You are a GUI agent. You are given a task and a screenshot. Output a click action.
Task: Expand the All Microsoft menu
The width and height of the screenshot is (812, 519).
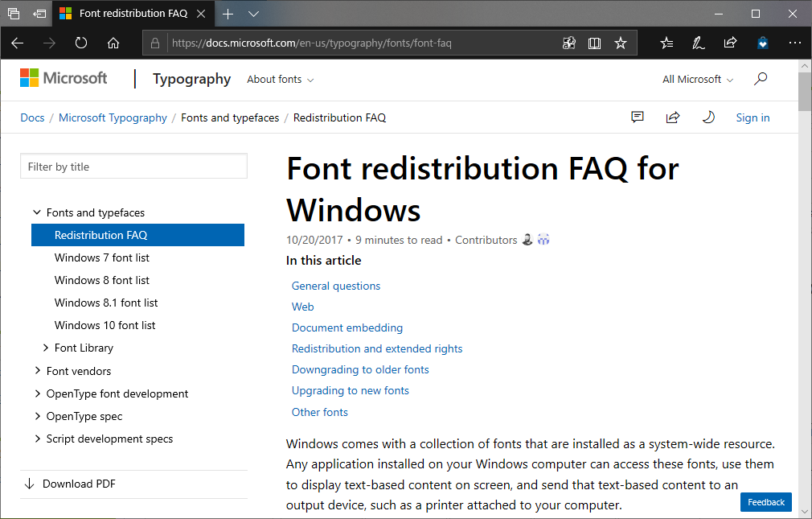[x=697, y=80]
